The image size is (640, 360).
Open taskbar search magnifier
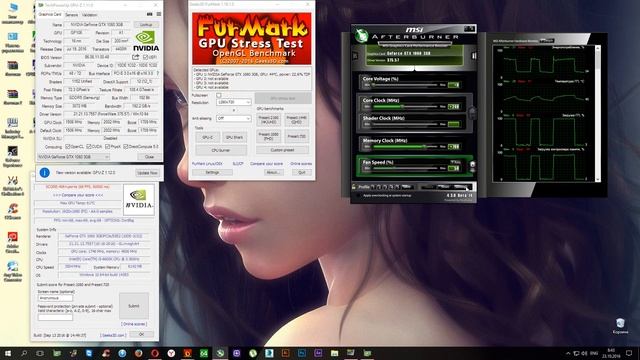click(24, 353)
